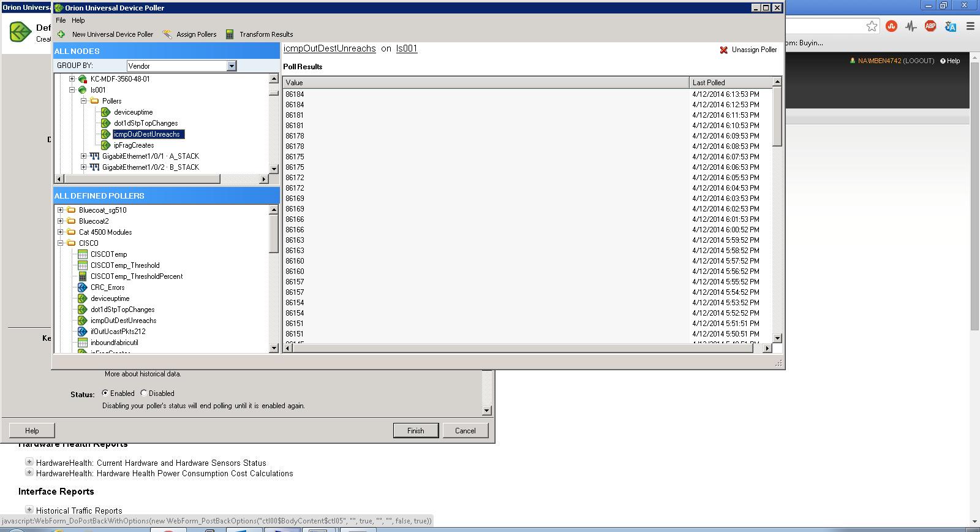Select the Enabled status radio button
Image resolution: width=980 pixels, height=532 pixels.
105,393
